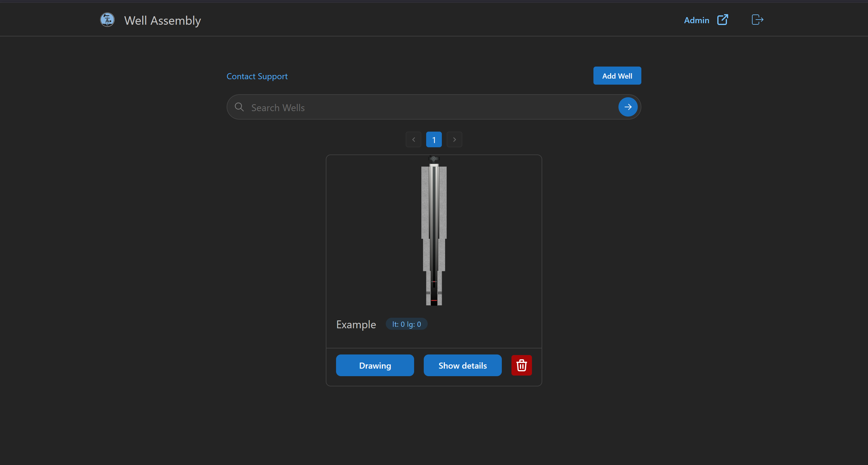Delete the Example well with trash icon
Image resolution: width=868 pixels, height=465 pixels.
tap(521, 365)
